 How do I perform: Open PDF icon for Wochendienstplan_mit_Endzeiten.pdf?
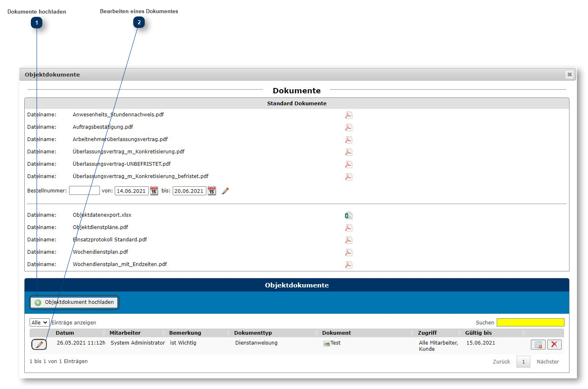348,265
